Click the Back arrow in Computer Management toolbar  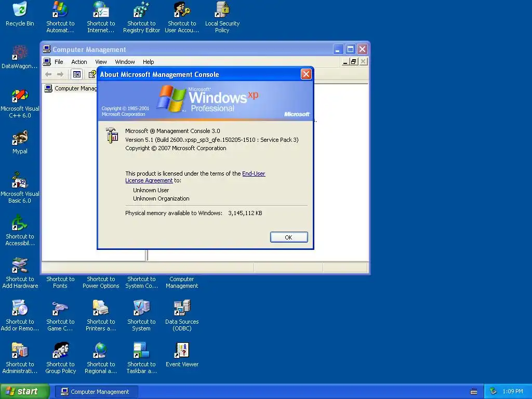(48, 74)
